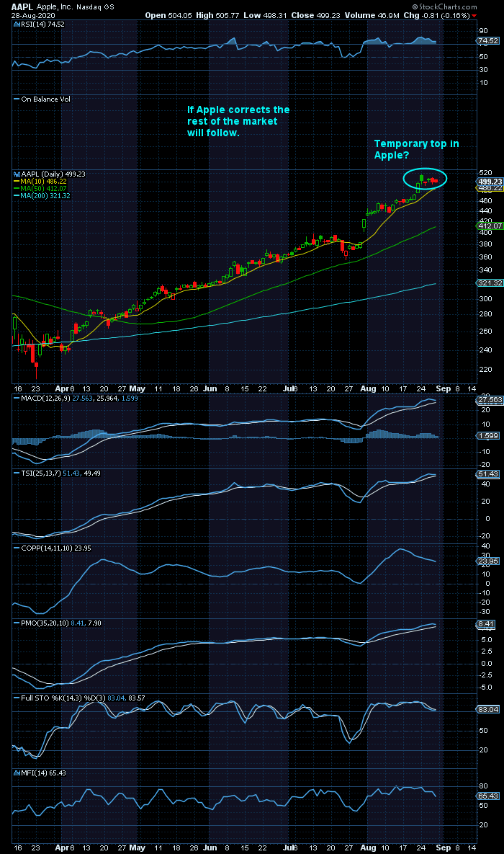
Task: Click the 51.43 TSI tag on right axis
Action: point(489,474)
